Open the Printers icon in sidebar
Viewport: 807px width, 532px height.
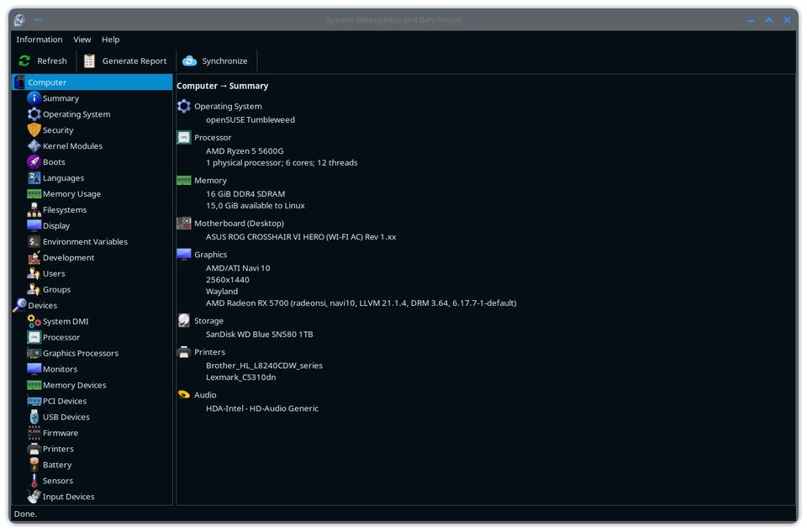click(34, 449)
